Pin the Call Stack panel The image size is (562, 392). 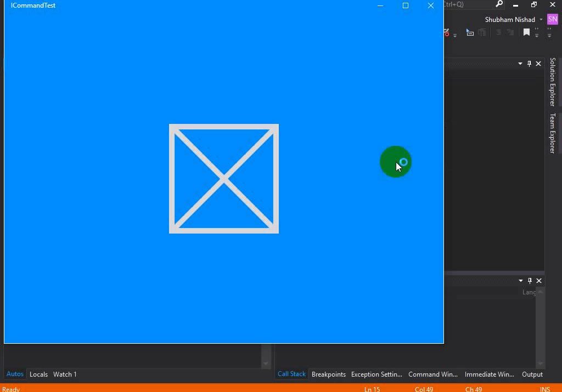[x=530, y=281]
